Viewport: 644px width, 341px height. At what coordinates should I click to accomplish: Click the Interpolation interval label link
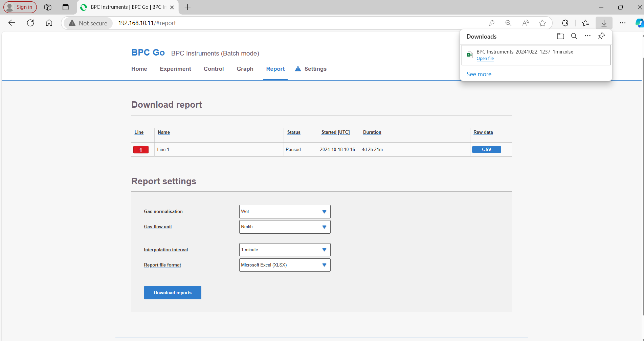coord(166,250)
